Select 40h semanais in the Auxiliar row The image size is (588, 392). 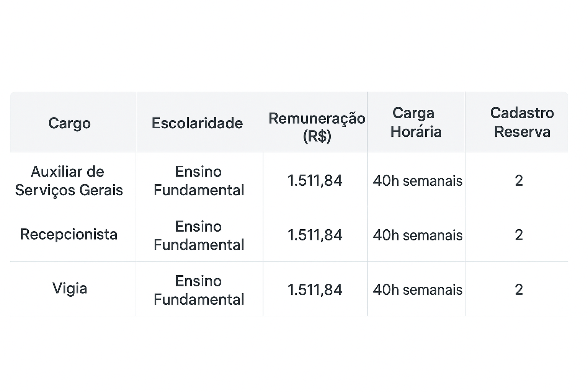pos(417,181)
